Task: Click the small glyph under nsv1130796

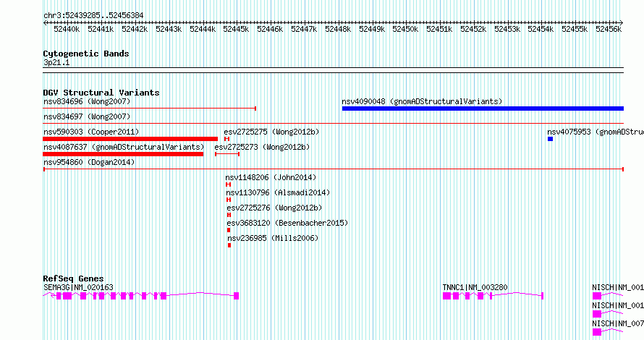Action: point(229,200)
